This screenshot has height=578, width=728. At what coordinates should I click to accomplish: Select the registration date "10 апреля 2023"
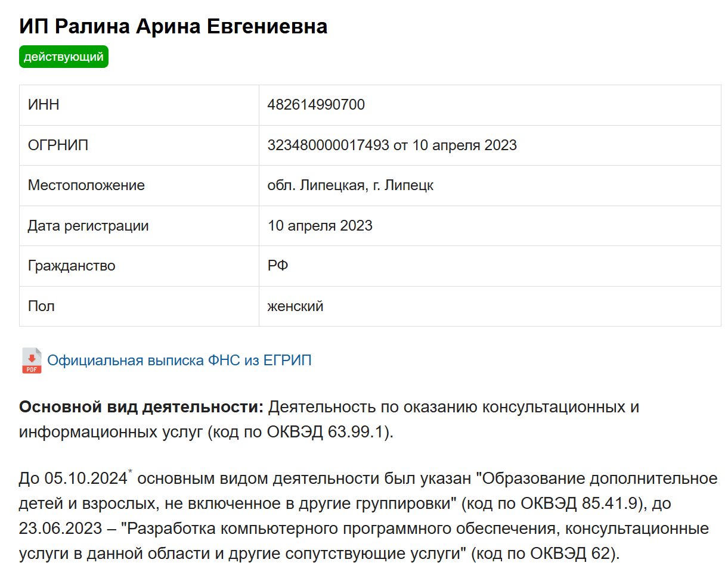click(320, 225)
